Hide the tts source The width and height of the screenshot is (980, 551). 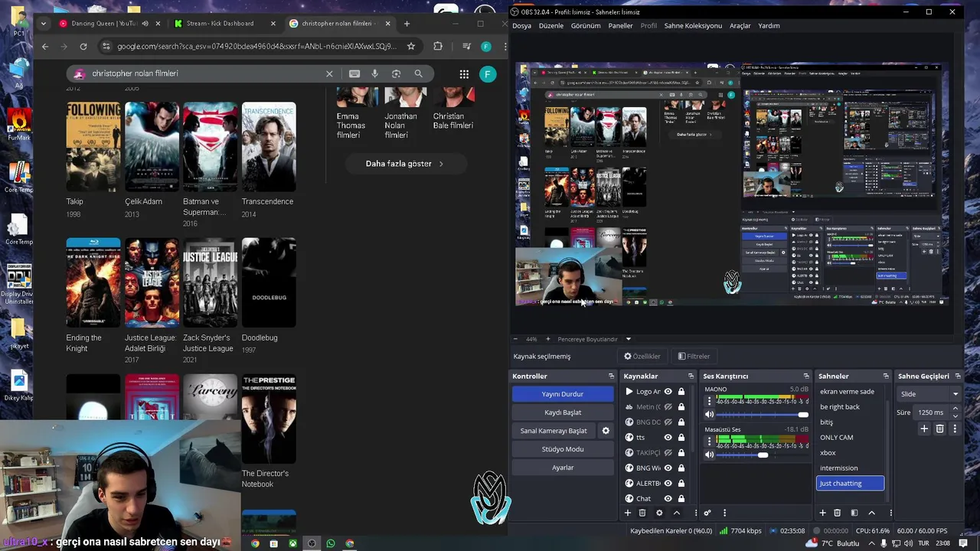(668, 437)
